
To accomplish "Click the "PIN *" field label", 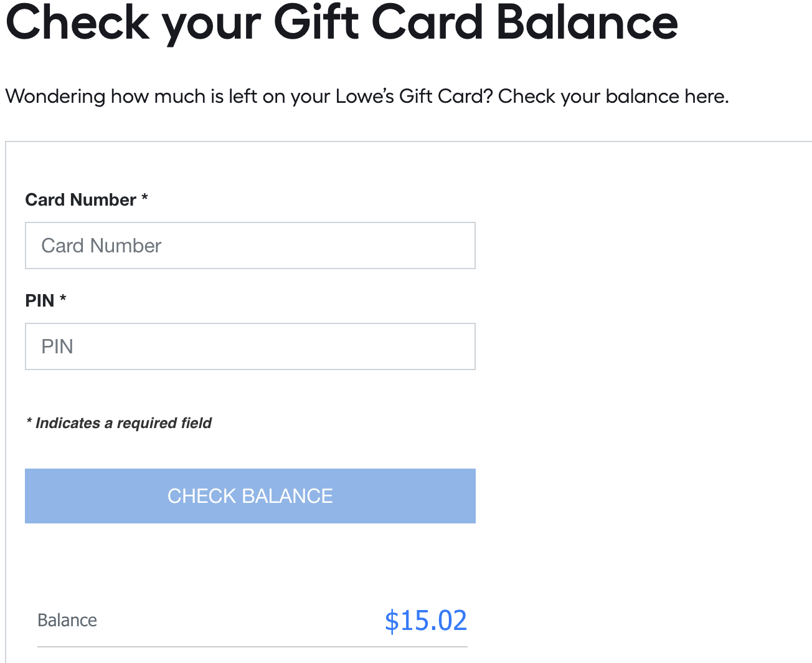I will click(x=40, y=301).
